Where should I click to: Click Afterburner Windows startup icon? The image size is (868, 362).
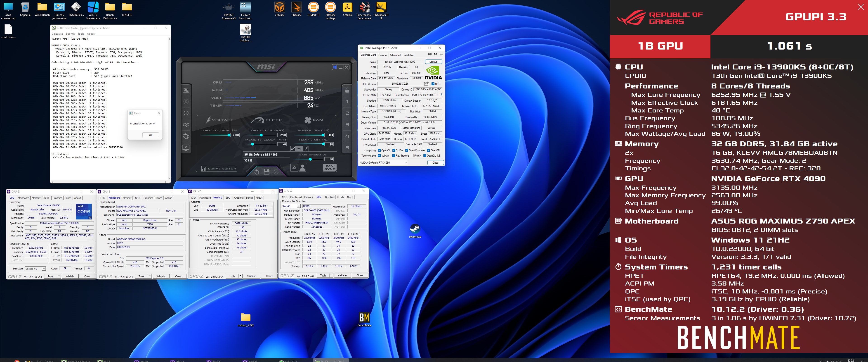tap(335, 67)
